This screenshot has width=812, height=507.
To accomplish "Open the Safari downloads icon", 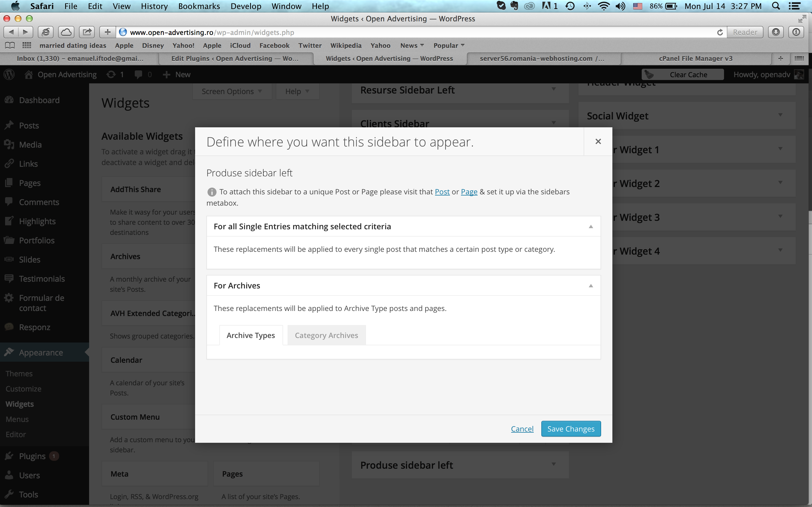I will coord(776,32).
